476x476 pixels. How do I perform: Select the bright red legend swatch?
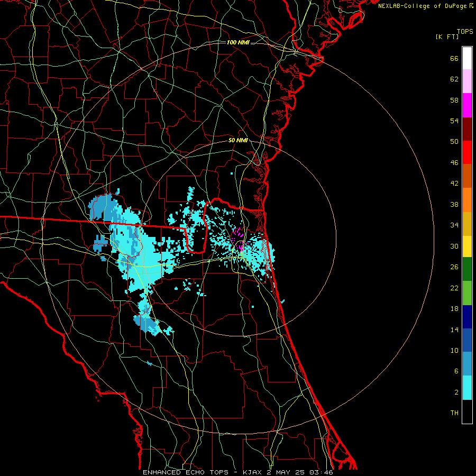[467, 152]
